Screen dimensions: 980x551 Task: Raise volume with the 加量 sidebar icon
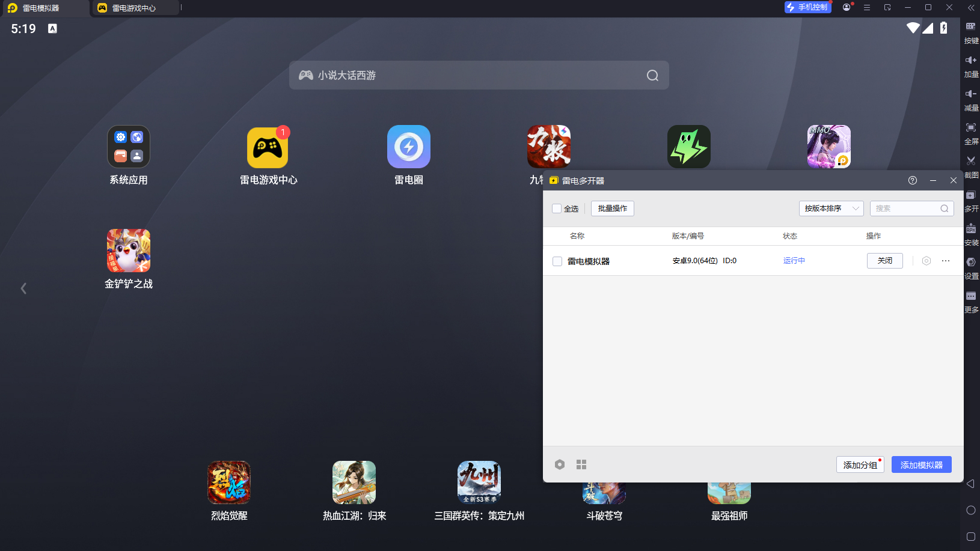970,66
